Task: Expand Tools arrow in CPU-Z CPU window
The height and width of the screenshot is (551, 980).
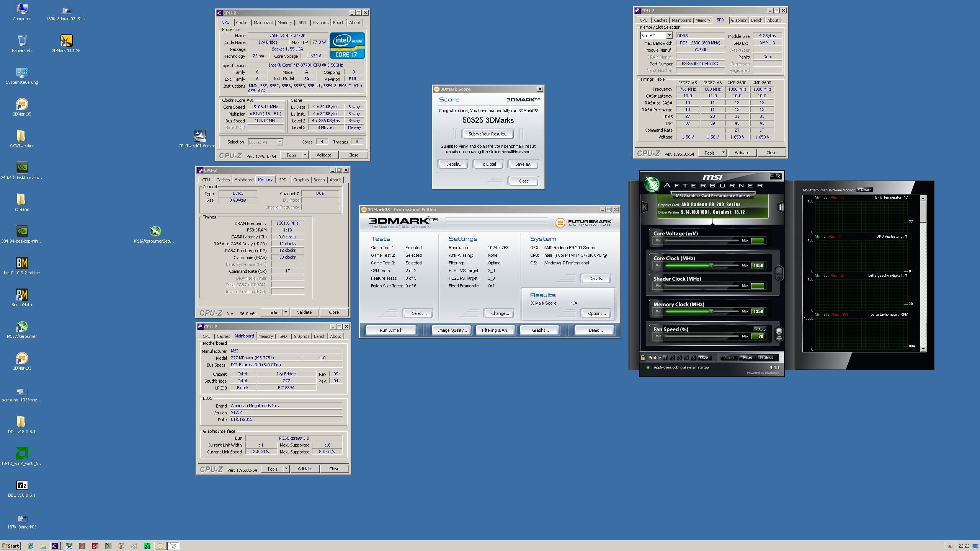Action: click(x=305, y=155)
